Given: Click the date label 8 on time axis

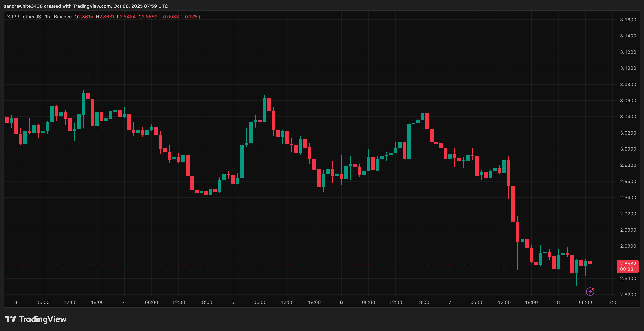Looking at the screenshot, I should (x=558, y=302).
